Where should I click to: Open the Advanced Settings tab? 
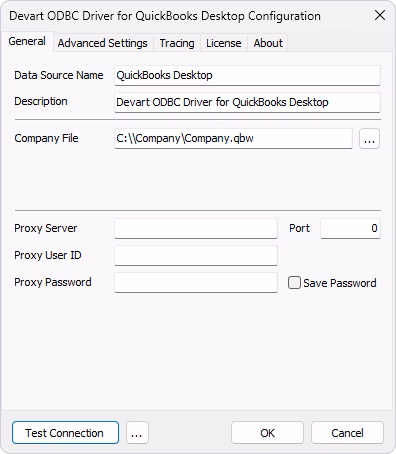click(103, 43)
